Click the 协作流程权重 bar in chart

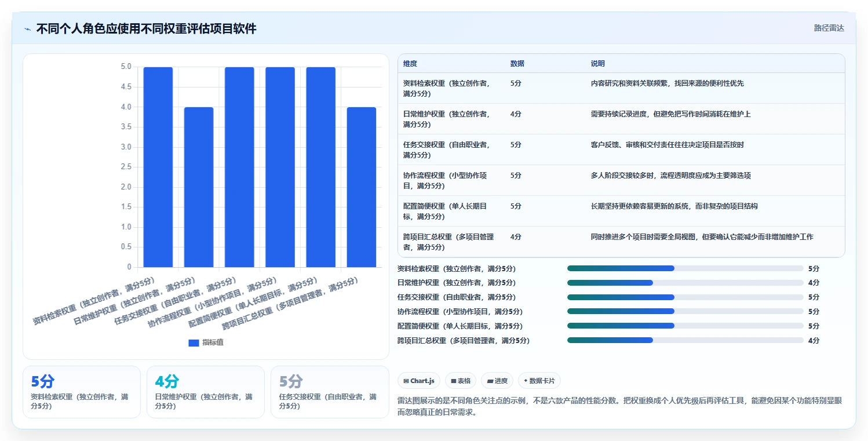[280, 167]
